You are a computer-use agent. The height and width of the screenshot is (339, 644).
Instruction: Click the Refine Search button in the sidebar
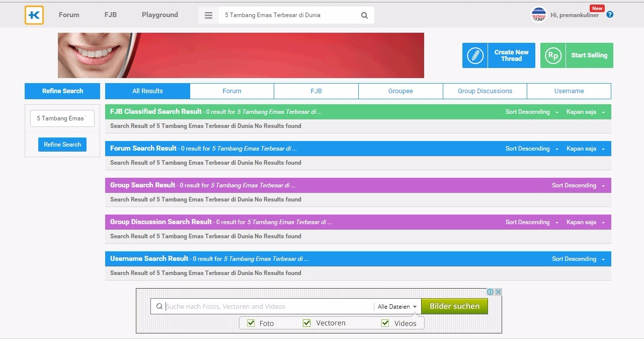62,145
